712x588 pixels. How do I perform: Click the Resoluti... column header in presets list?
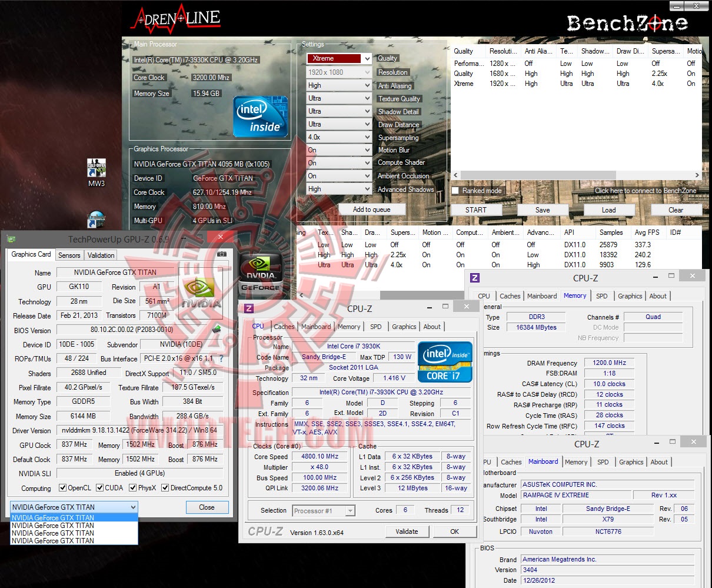[x=503, y=51]
